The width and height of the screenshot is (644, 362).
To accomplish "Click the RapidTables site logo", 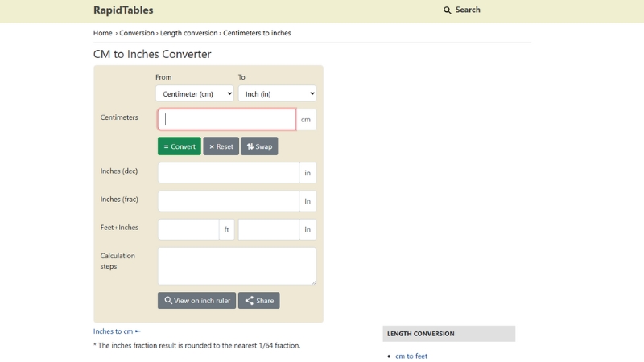I will coord(123,10).
